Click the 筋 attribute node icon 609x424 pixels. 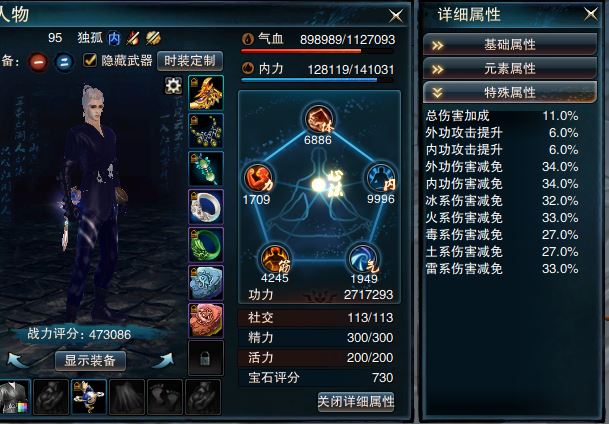tap(275, 258)
